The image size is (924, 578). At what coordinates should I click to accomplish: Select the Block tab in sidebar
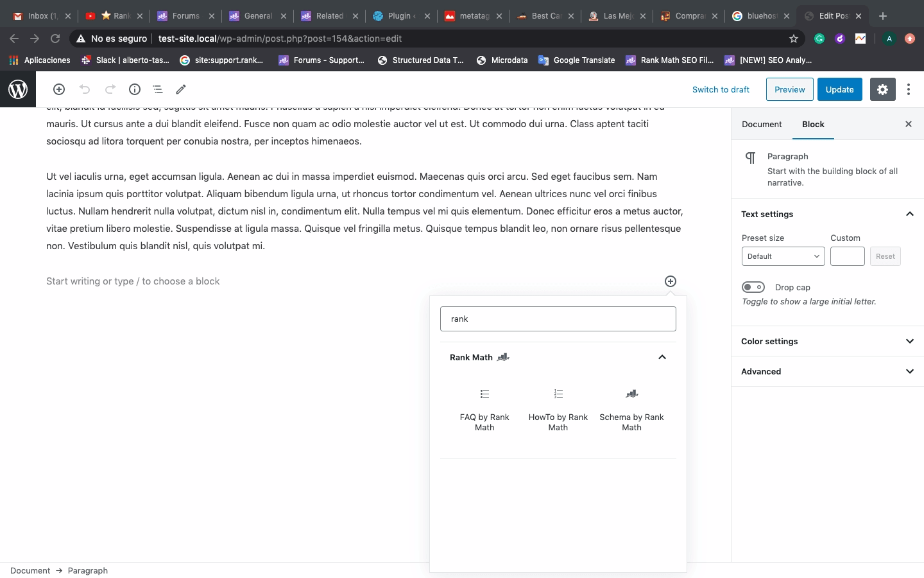point(813,124)
